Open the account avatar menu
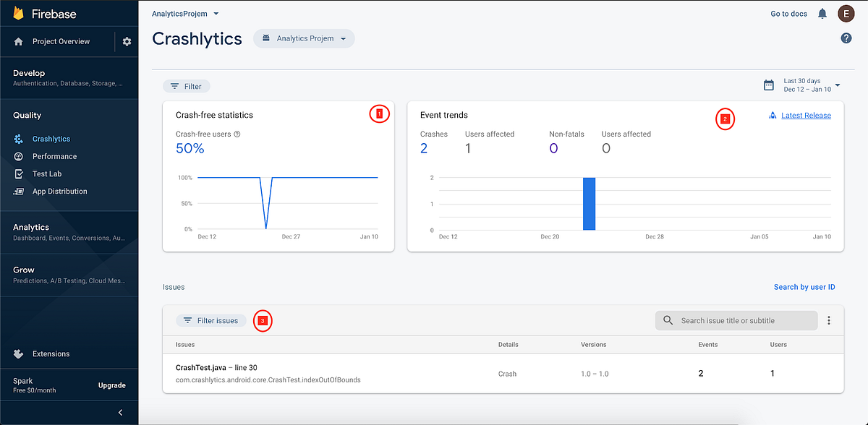Viewport: 868px width, 425px height. pos(846,13)
